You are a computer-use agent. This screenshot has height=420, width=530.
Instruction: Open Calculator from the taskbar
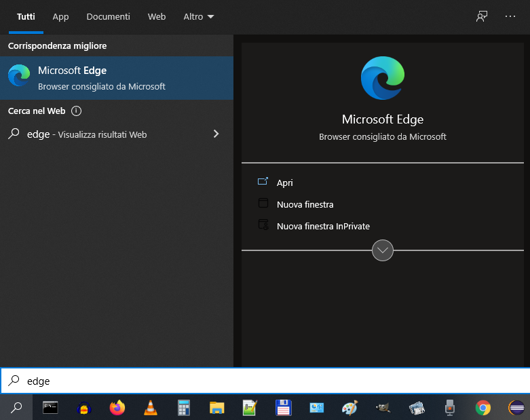[x=183, y=408]
